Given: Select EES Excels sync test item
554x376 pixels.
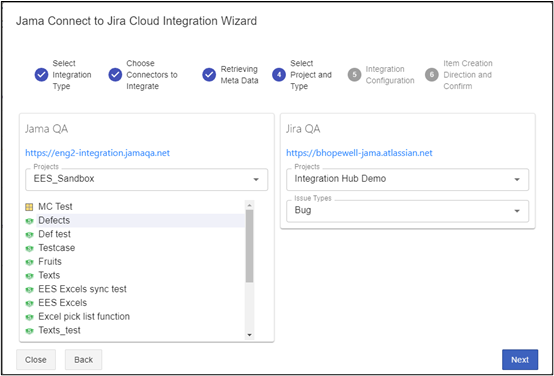Looking at the screenshot, I should tap(82, 289).
